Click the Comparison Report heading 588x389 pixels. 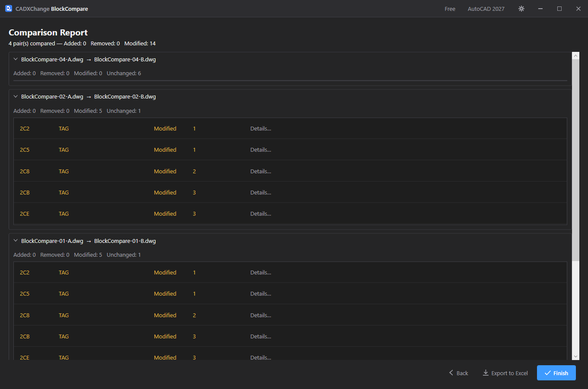pyautogui.click(x=48, y=32)
